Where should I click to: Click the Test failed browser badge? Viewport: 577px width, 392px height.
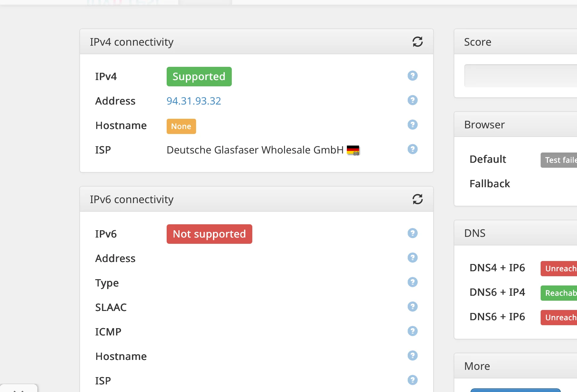(559, 160)
